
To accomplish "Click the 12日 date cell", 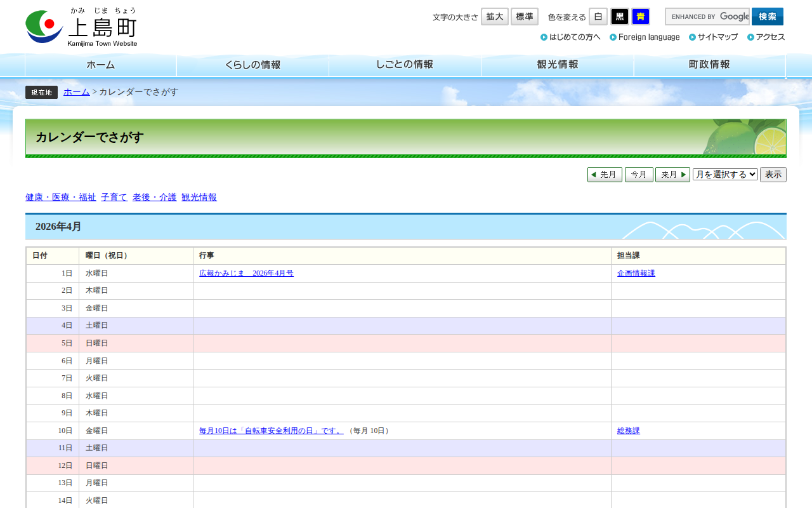I will 53,465.
